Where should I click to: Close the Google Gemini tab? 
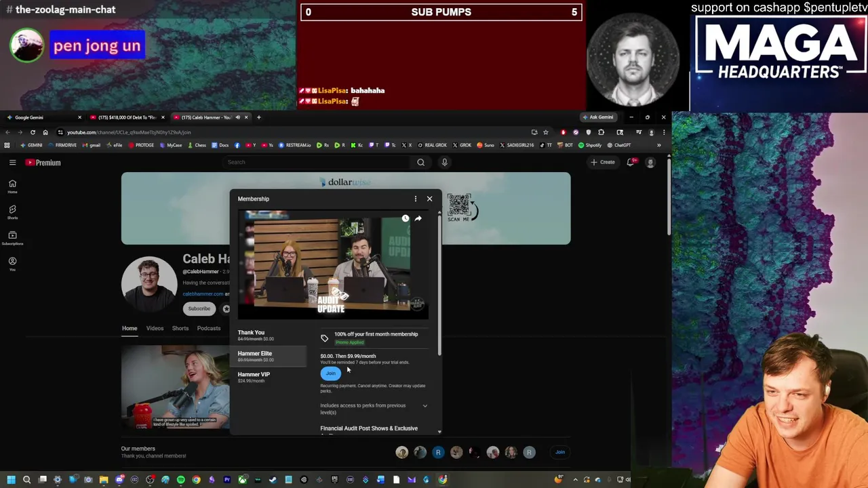pos(79,117)
